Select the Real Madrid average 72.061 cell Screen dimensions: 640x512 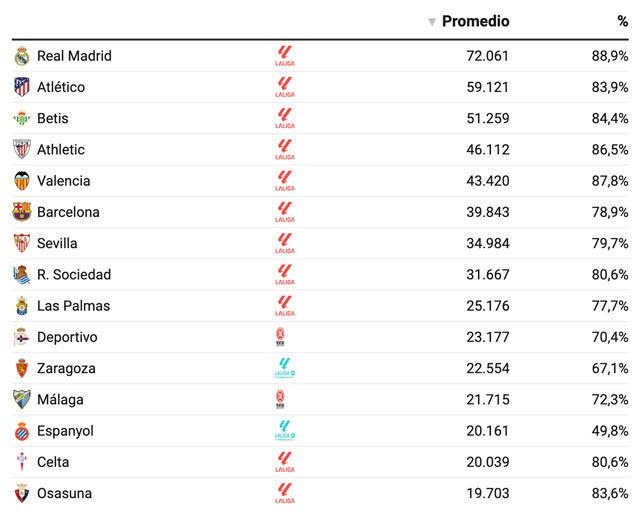(x=488, y=56)
